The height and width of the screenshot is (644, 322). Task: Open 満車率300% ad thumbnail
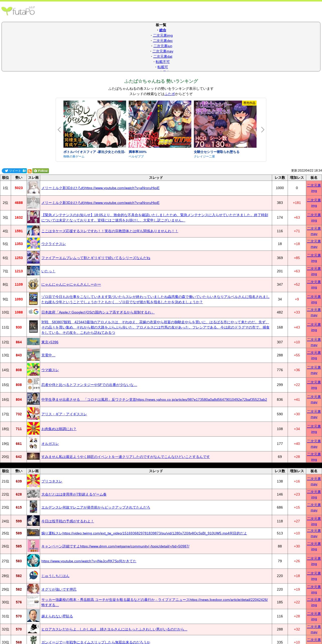[160, 124]
